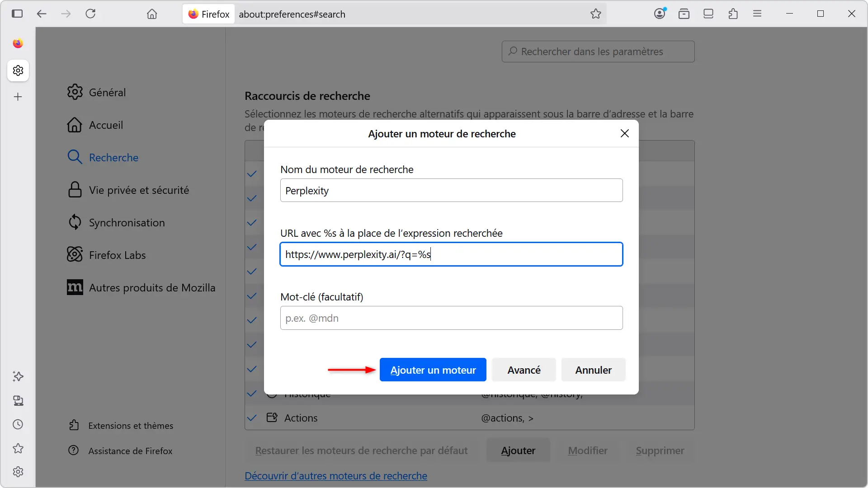Screen dimensions: 868x488
Task: Click the URL with %s field
Action: click(451, 254)
